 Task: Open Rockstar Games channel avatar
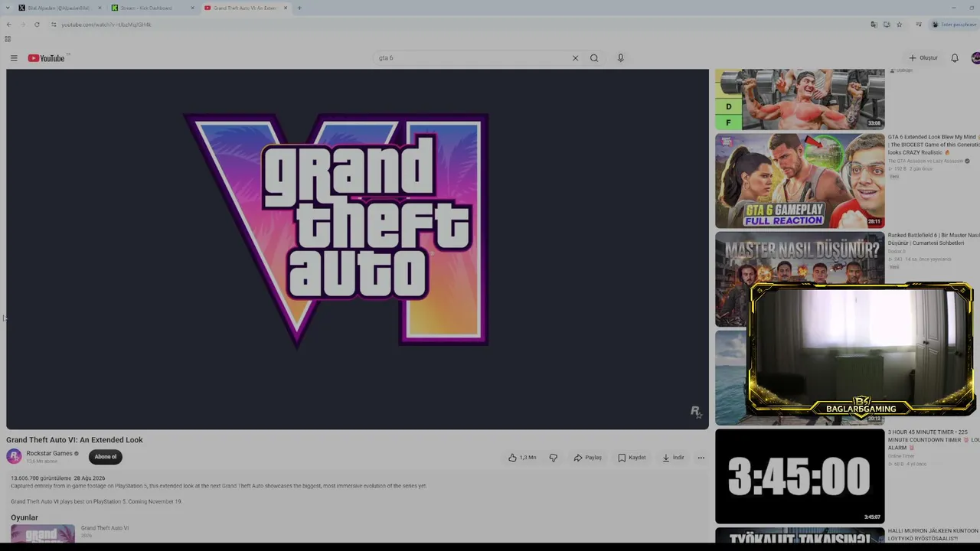14,457
